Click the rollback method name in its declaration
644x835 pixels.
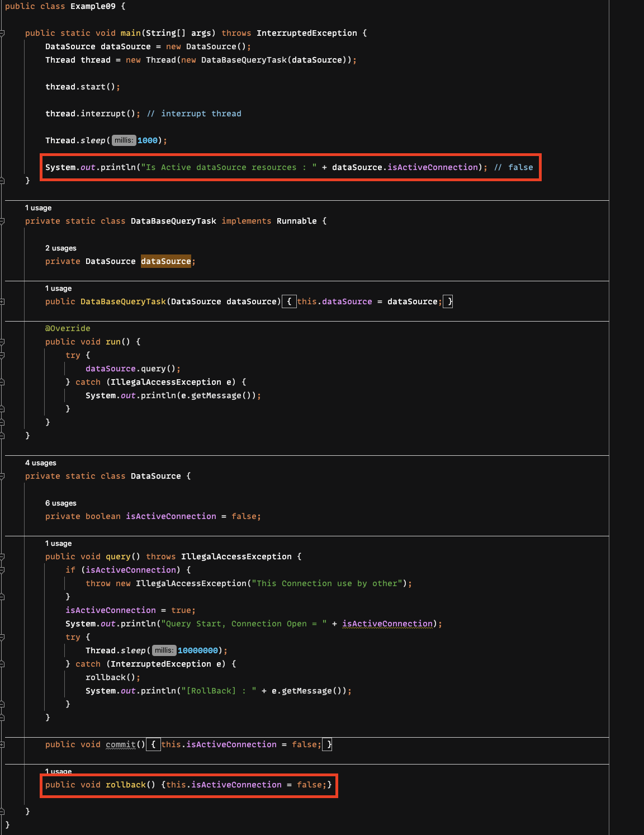[126, 785]
